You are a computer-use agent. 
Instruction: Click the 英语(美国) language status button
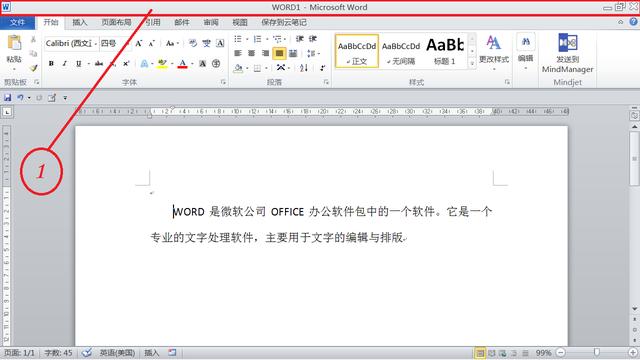coord(117,353)
